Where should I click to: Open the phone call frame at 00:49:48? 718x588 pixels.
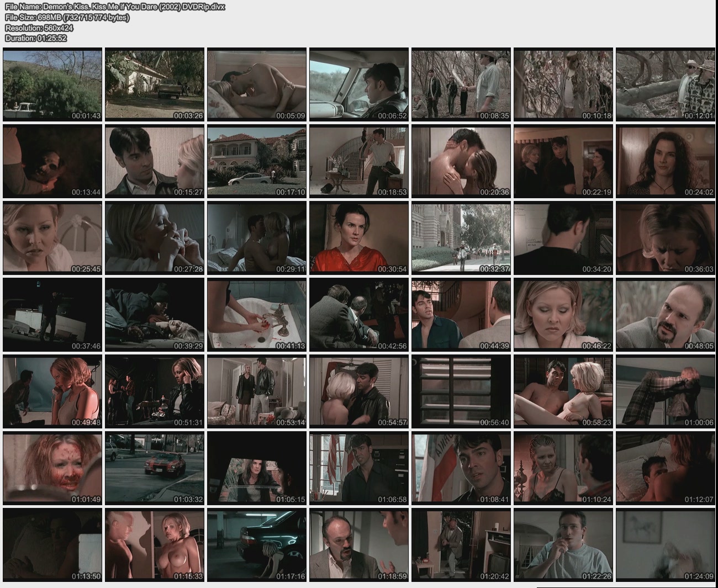point(52,392)
